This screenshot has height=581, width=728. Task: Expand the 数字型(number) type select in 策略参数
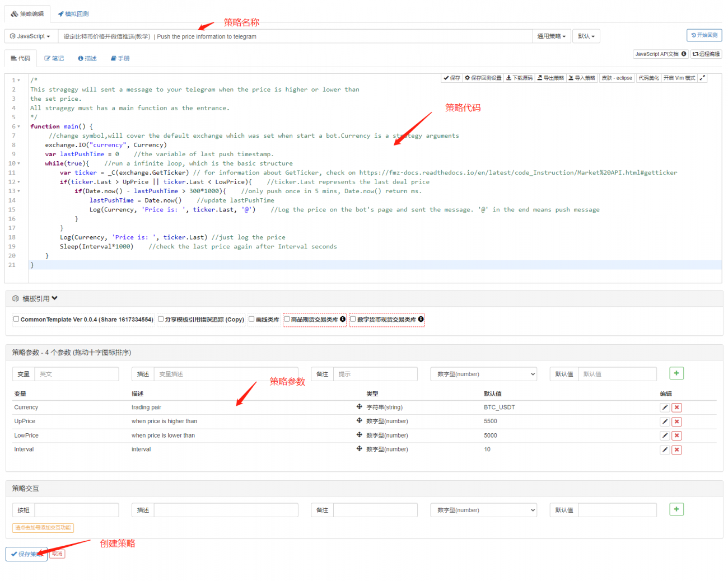tap(483, 374)
